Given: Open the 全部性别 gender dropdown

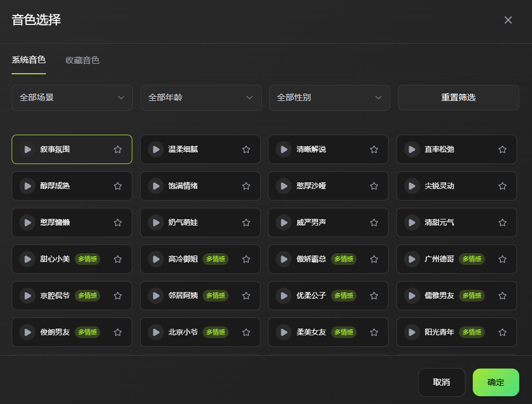Looking at the screenshot, I should point(329,98).
